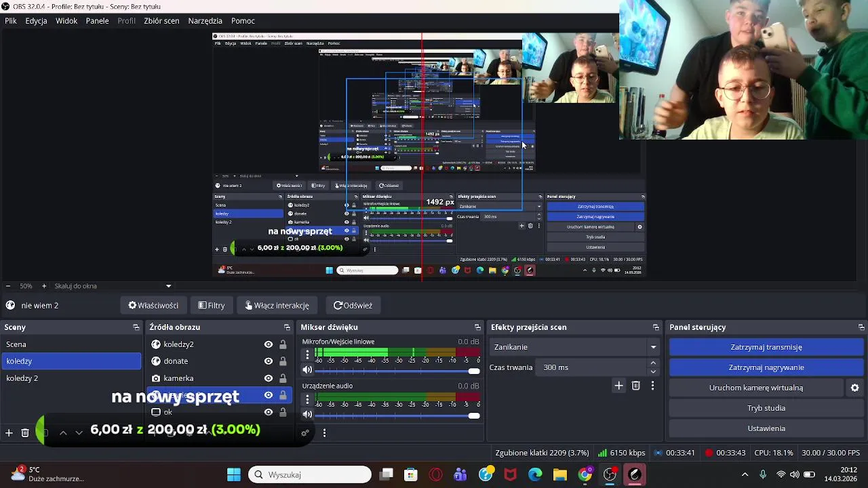This screenshot has width=868, height=488.
Task: Zoom out the preview with minus
Action: (7, 286)
